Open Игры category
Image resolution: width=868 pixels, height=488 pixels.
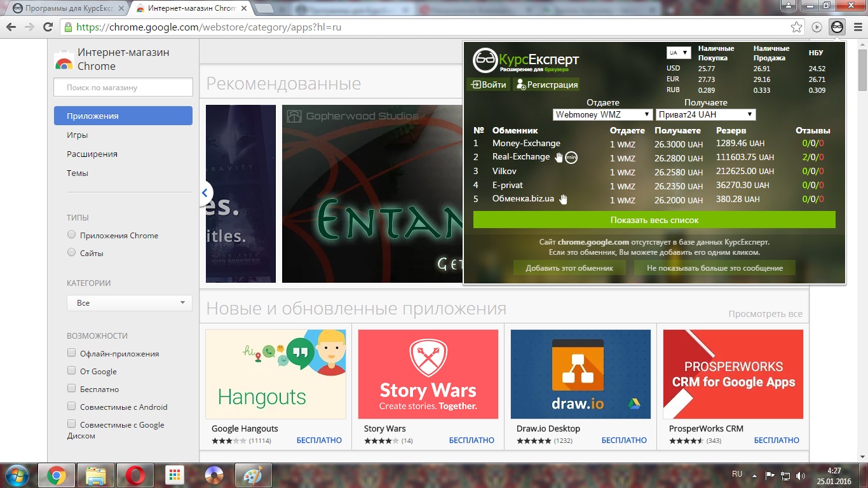click(78, 135)
